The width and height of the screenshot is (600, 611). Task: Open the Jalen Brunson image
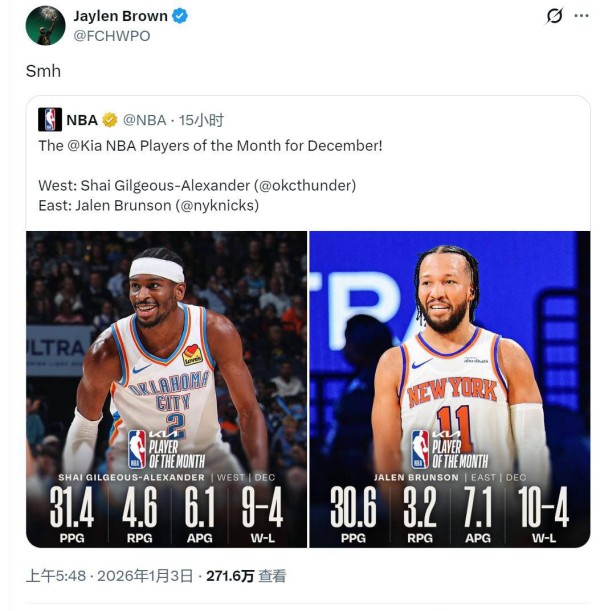[x=450, y=389]
